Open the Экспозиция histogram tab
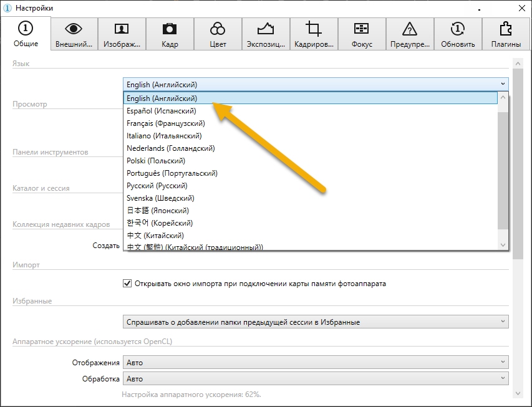This screenshot has width=532, height=407. point(266,34)
